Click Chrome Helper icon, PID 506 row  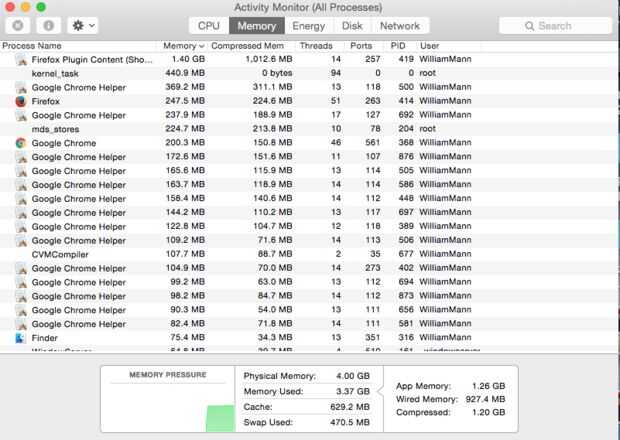click(x=21, y=240)
